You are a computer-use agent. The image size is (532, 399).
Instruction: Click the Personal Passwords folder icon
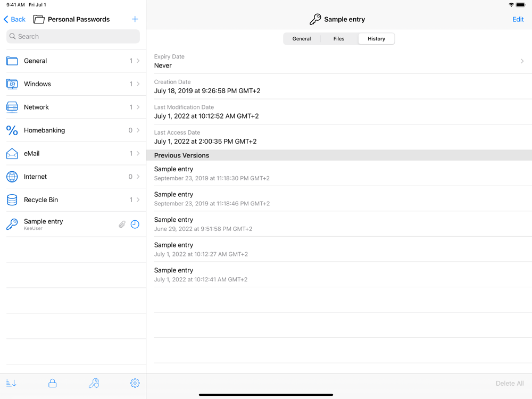pyautogui.click(x=39, y=19)
